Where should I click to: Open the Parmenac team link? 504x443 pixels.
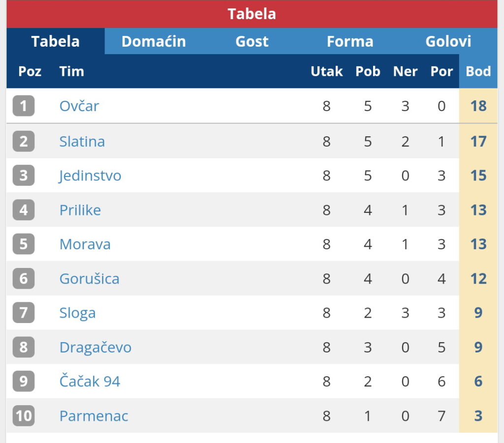click(94, 416)
